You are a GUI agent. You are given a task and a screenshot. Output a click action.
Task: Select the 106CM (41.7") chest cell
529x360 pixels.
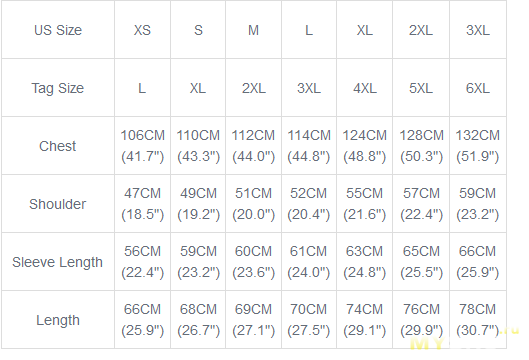tap(142, 146)
